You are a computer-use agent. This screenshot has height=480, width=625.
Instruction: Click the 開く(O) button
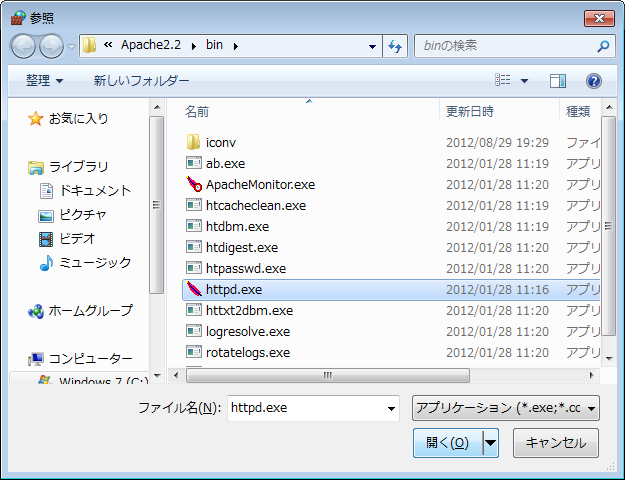pyautogui.click(x=448, y=443)
